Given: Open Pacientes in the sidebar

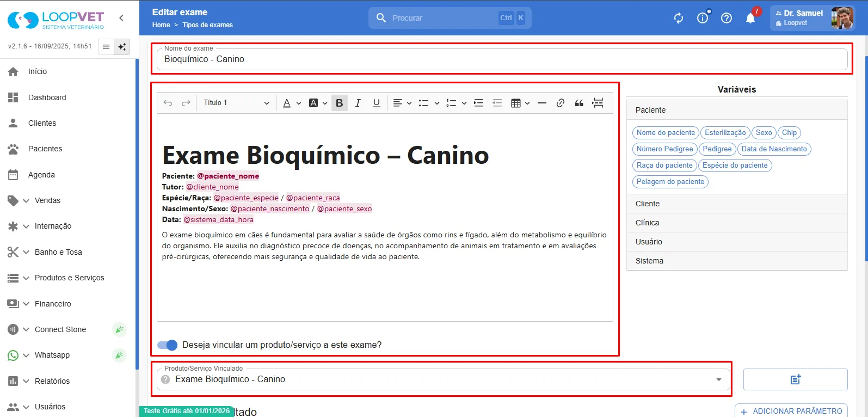Looking at the screenshot, I should (45, 149).
